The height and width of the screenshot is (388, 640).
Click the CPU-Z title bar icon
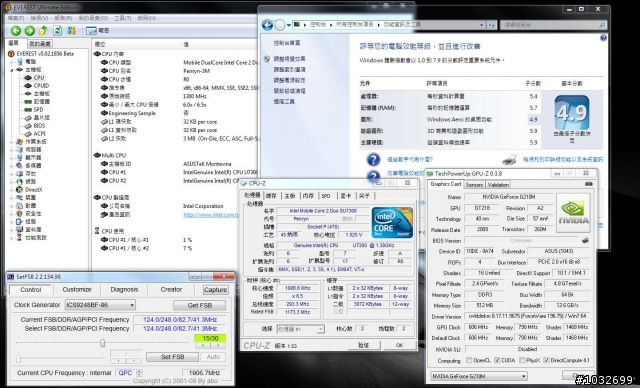[244, 184]
